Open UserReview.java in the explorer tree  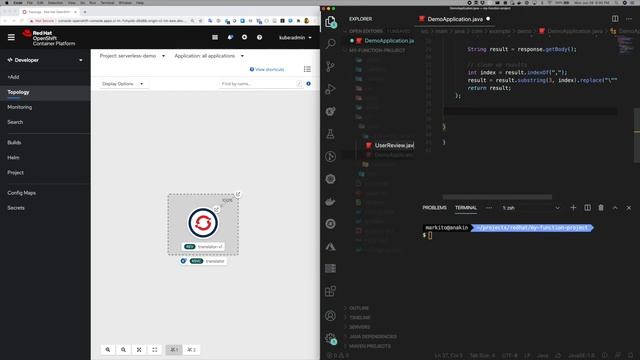390,145
